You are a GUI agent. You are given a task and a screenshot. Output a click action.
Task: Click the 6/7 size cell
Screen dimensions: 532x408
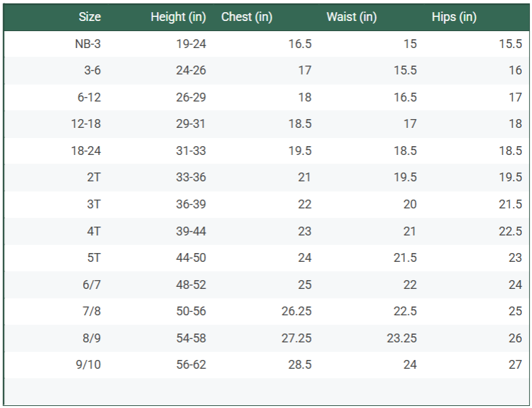(91, 285)
